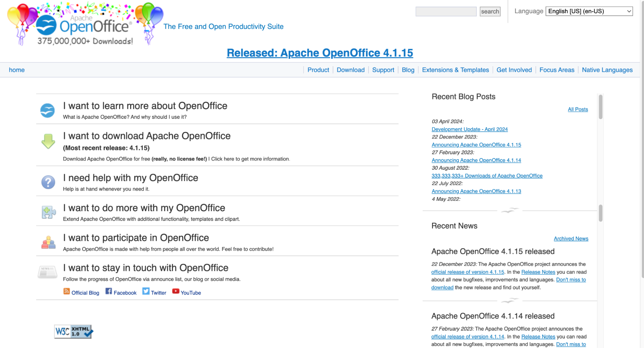Screen dimensions: 644x348
Task: Open the Twitter text link
Action: click(x=159, y=293)
